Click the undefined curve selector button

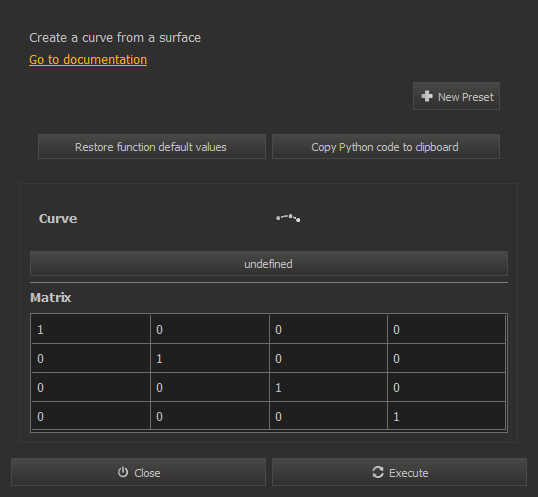click(269, 264)
